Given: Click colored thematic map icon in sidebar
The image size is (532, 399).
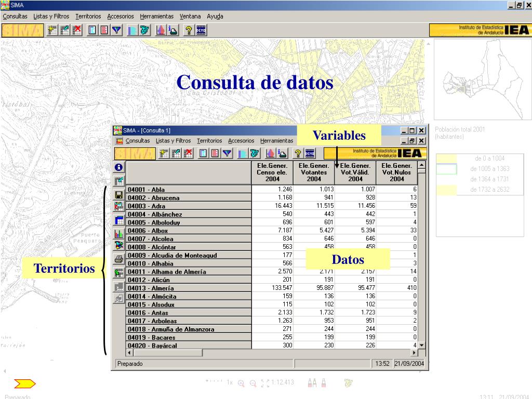Looking at the screenshot, I should click(119, 245).
